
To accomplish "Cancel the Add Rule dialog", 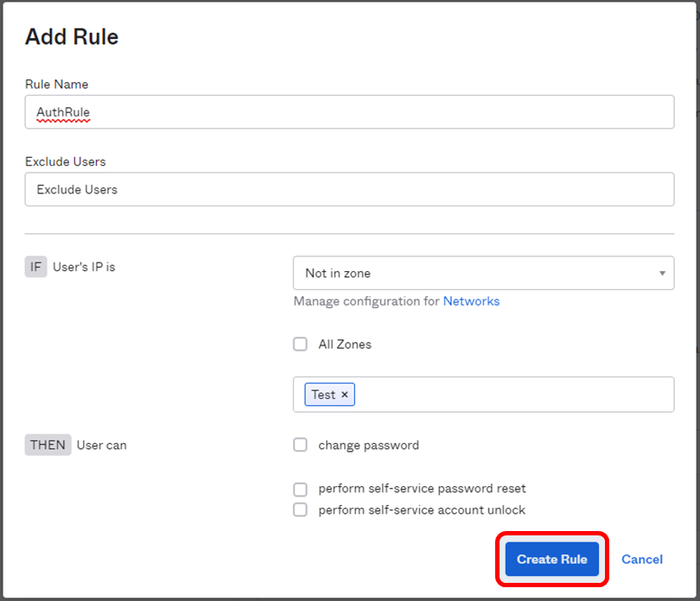I will [642, 559].
